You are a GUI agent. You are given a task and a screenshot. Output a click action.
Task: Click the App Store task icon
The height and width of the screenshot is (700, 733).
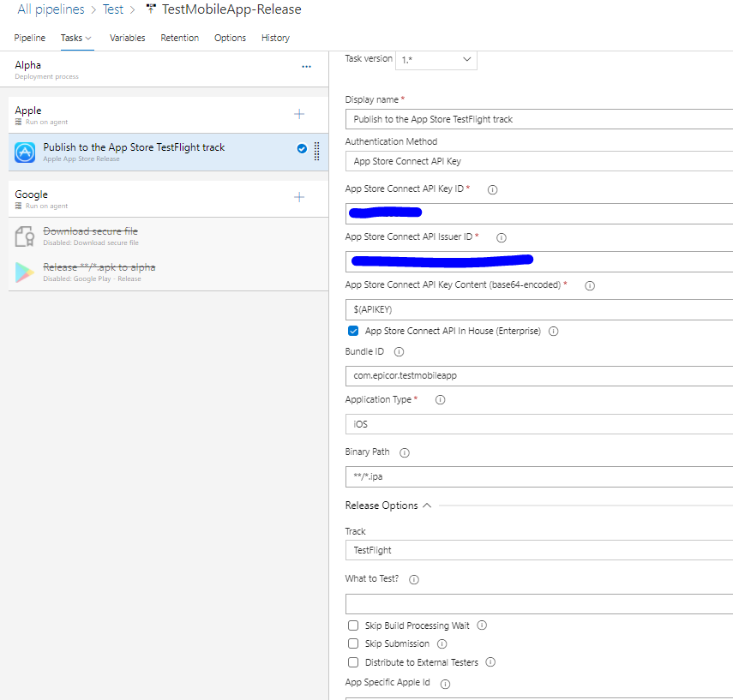coord(25,153)
